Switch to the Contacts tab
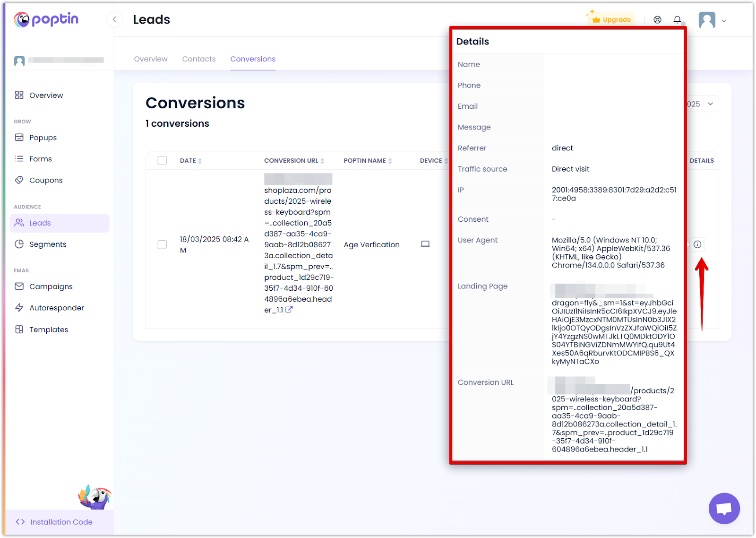Screen dimensions: 756x538 tap(199, 59)
